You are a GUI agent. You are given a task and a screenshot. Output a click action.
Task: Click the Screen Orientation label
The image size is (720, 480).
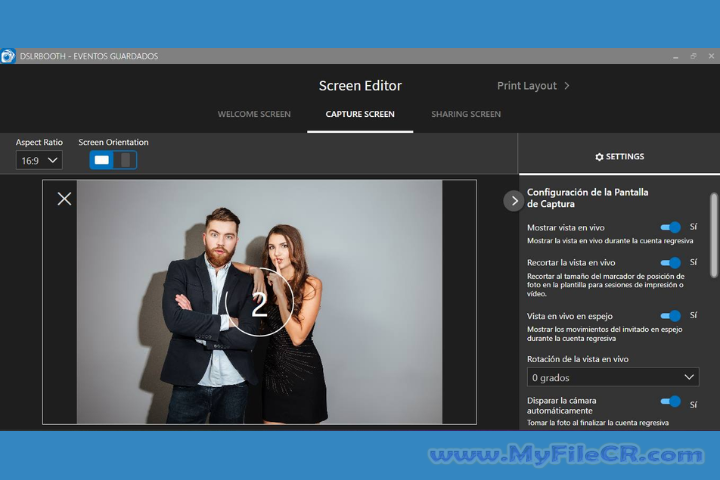(113, 142)
